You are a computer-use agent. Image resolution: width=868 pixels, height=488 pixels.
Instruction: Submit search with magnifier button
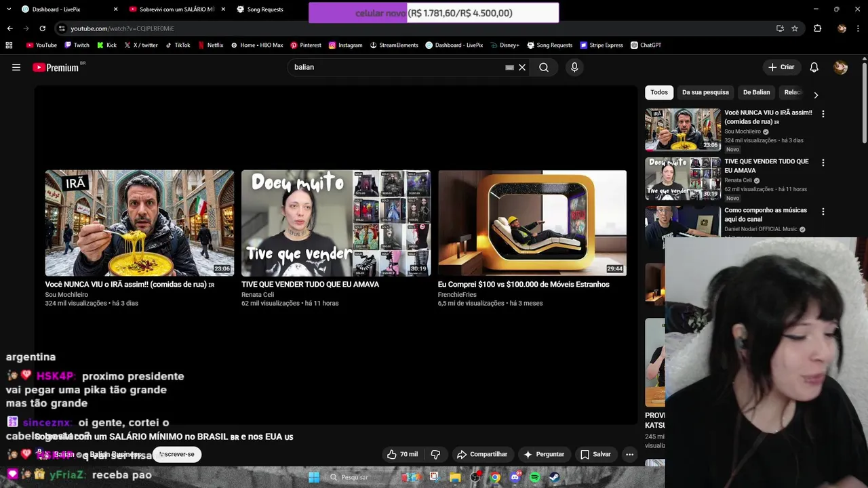pyautogui.click(x=544, y=67)
